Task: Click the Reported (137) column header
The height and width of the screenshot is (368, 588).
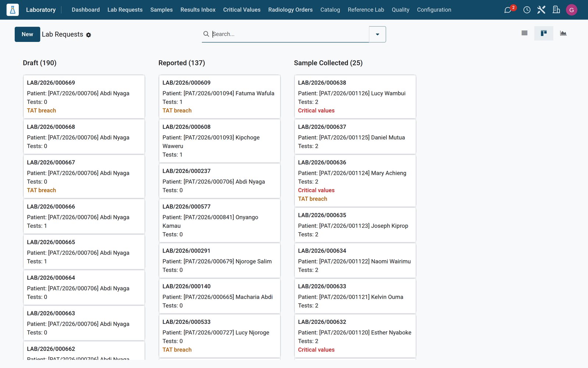Action: coord(182,63)
